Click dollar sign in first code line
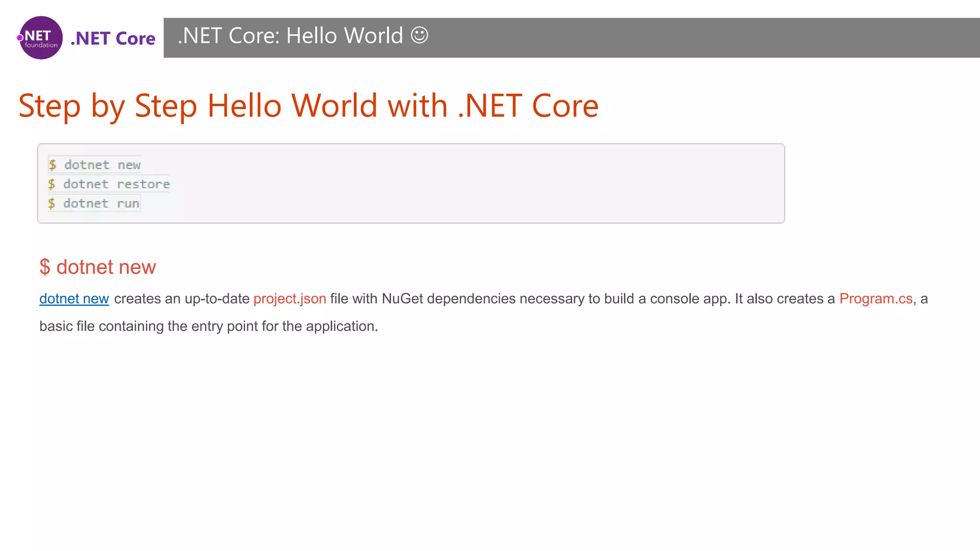 pos(53,165)
